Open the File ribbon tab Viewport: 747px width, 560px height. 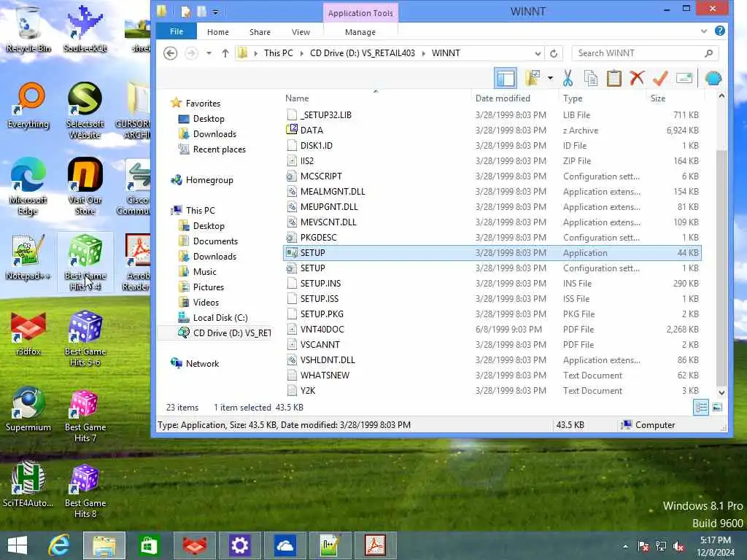177,31
